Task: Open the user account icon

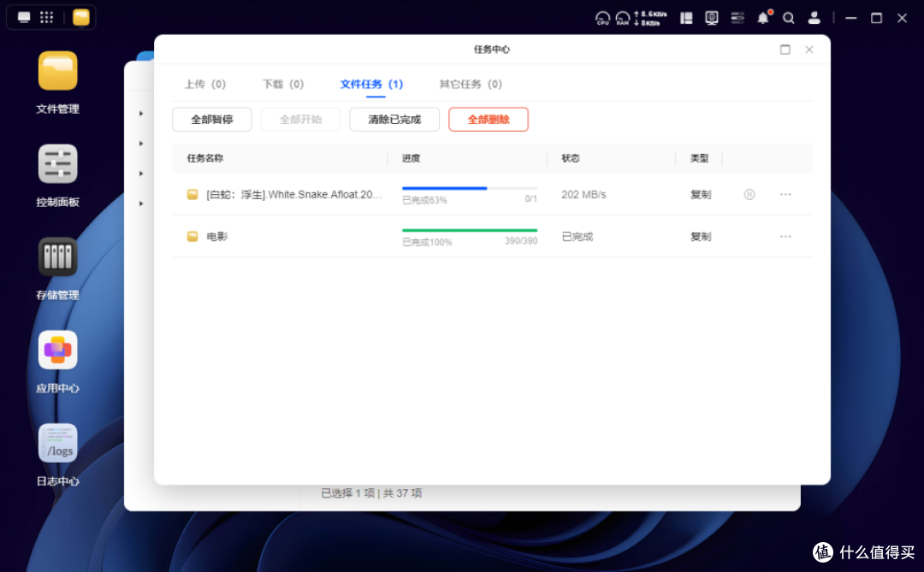Action: pos(814,18)
